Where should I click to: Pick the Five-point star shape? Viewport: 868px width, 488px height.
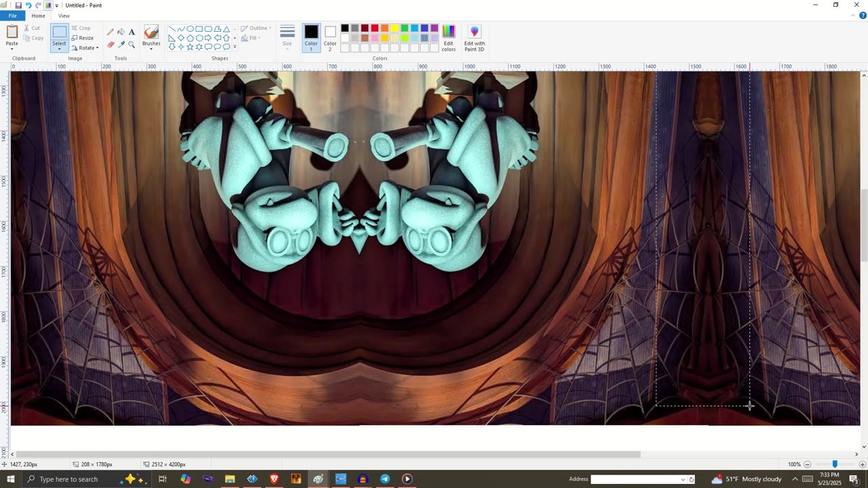(x=190, y=47)
